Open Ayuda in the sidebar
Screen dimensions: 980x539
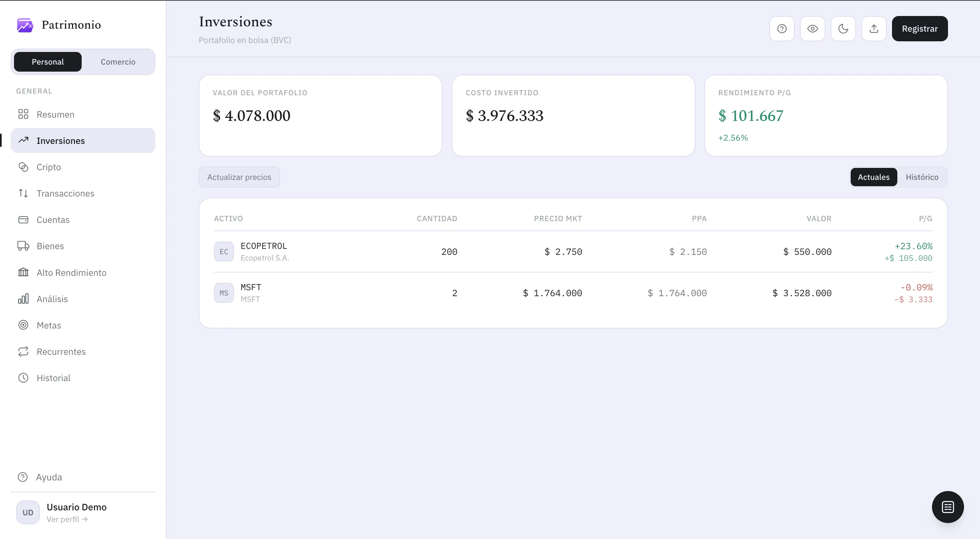83,477
